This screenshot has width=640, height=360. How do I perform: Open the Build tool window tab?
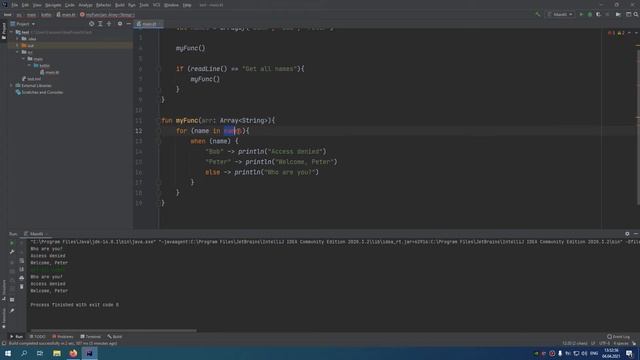coord(115,337)
